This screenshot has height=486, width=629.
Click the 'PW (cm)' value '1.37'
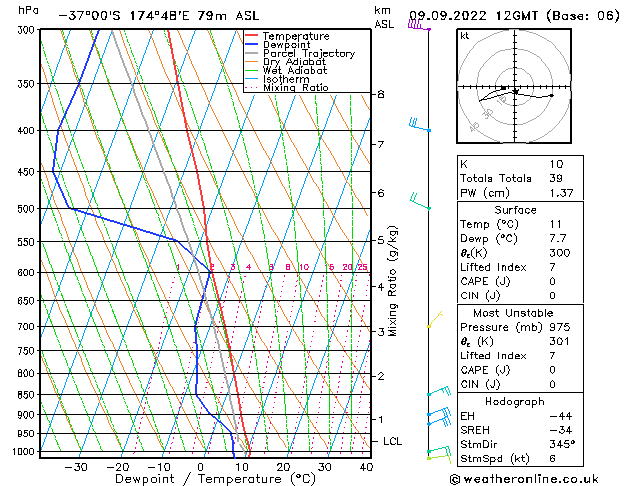pyautogui.click(x=561, y=193)
